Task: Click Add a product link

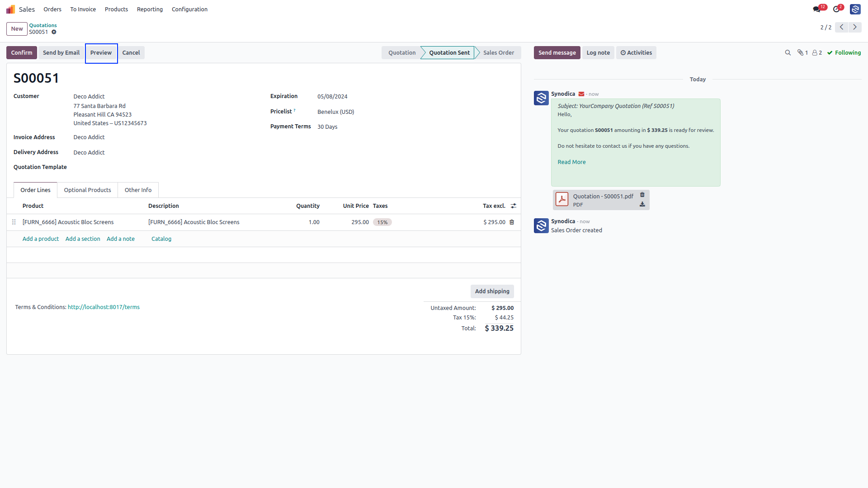Action: [41, 239]
